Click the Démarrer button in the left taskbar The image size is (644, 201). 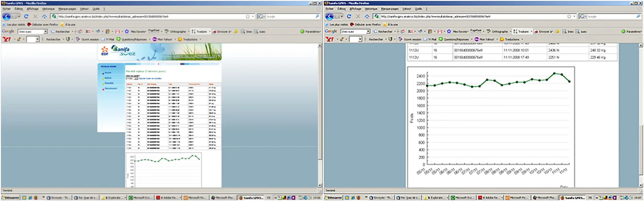(10, 198)
